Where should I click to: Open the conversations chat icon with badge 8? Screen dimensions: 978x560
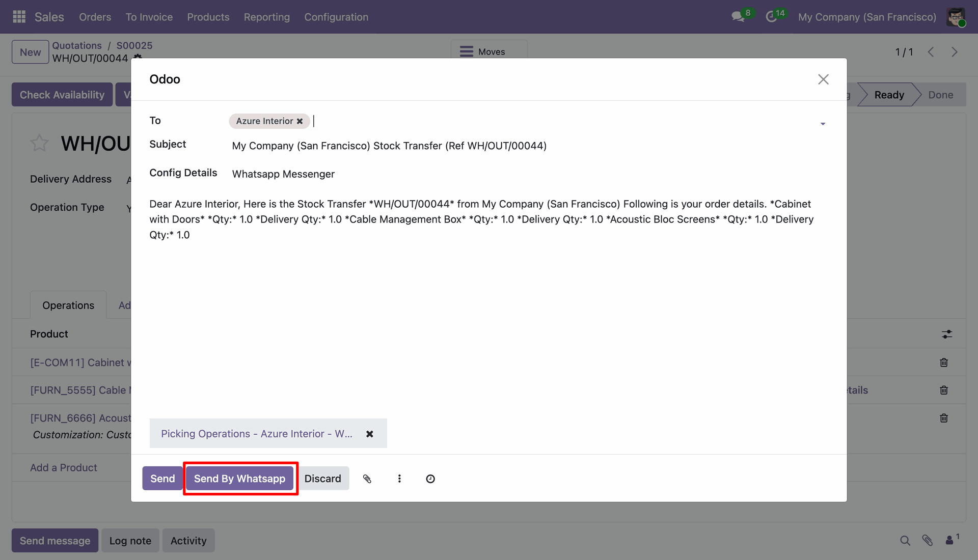[738, 17]
